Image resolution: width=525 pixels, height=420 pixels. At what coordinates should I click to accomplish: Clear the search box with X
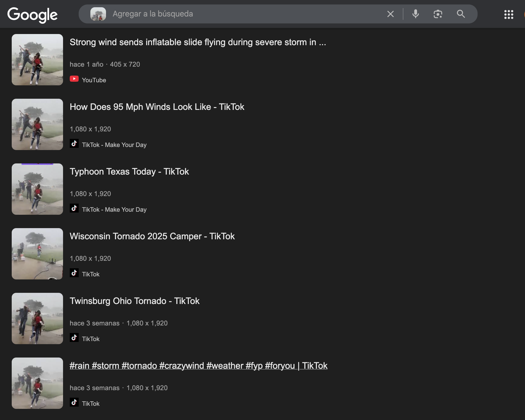click(x=391, y=14)
